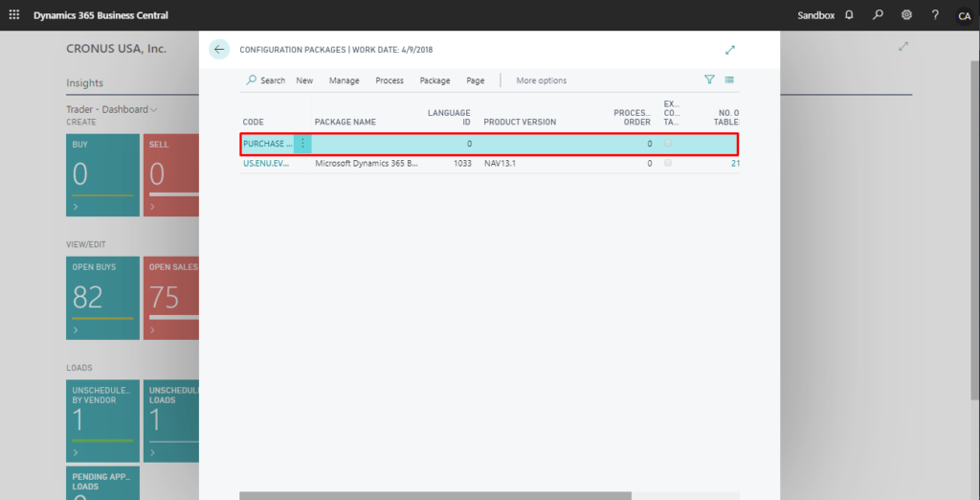This screenshot has height=500, width=980.
Task: Open the CA user account avatar
Action: [x=965, y=15]
